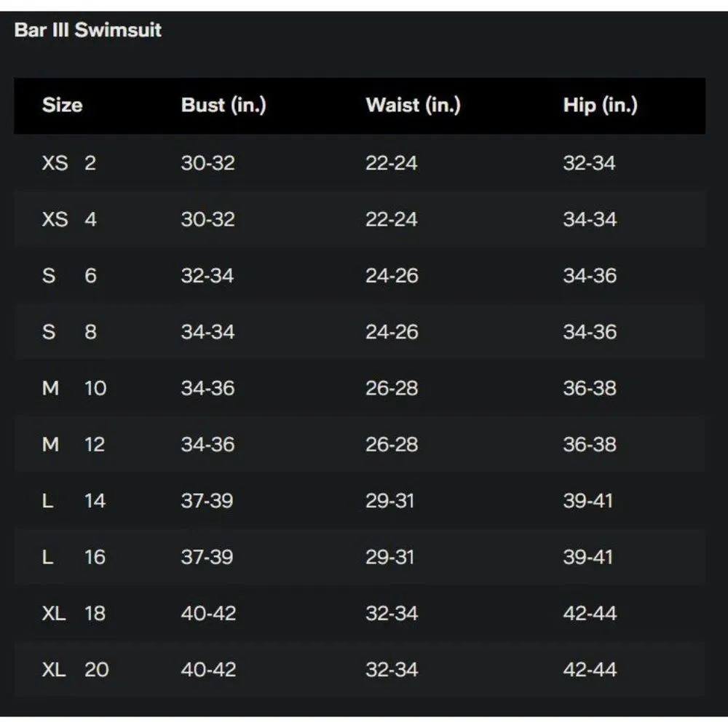Select the XS 2 size row label
The width and height of the screenshot is (728, 728).
(68, 163)
